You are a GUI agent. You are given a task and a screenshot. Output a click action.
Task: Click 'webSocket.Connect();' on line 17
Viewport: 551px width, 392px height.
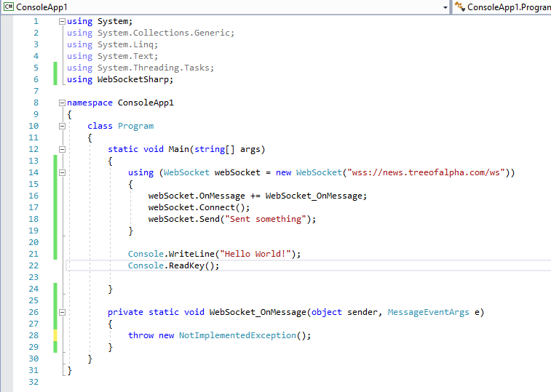coord(199,207)
